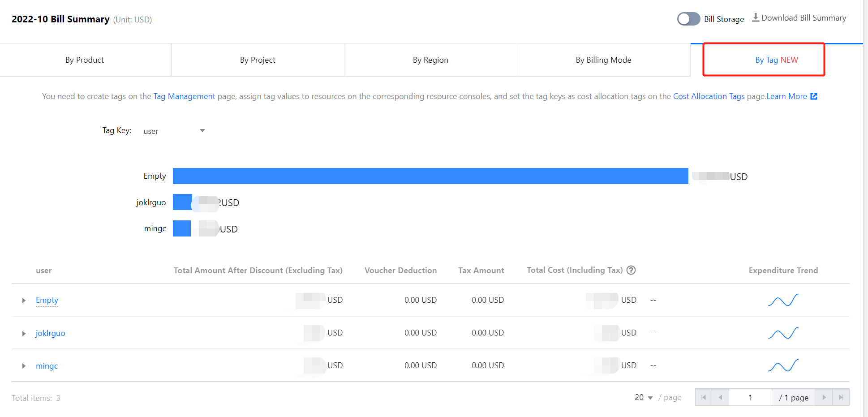Expand the Empty row in the table

pos(24,301)
